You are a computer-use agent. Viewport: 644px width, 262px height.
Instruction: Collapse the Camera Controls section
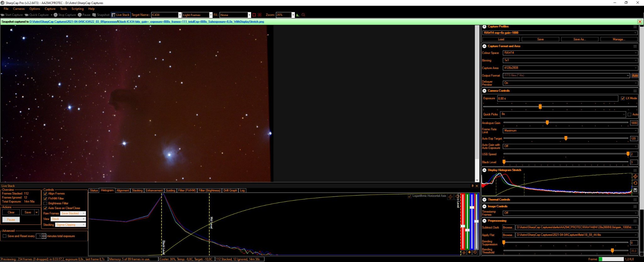[x=484, y=91]
